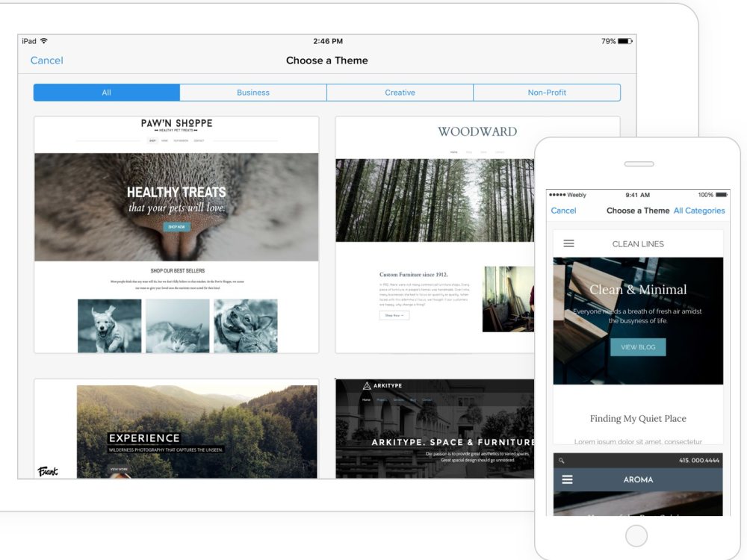Viewport: 747px width, 560px height.
Task: Open All Categories on the iPhone
Action: pyautogui.click(x=699, y=211)
